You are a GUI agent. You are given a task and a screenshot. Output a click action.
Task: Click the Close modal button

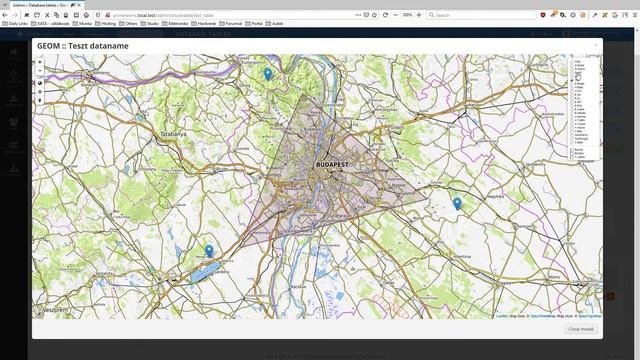point(581,329)
